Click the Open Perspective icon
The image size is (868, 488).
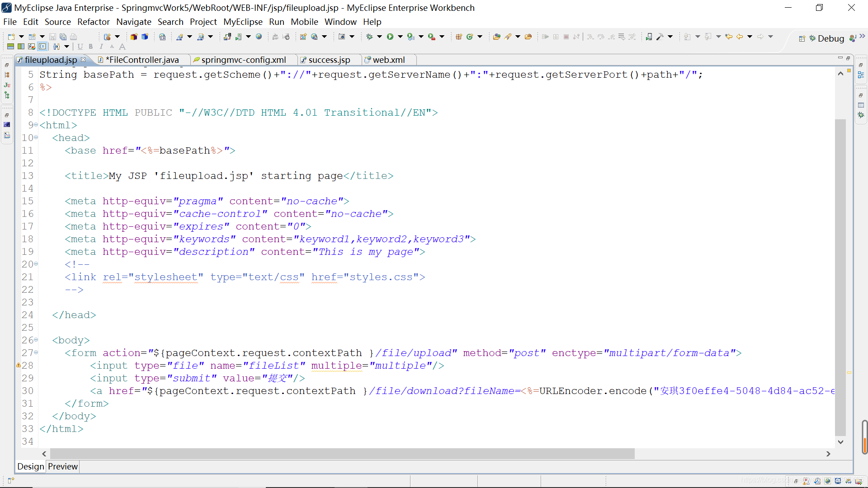pyautogui.click(x=802, y=38)
